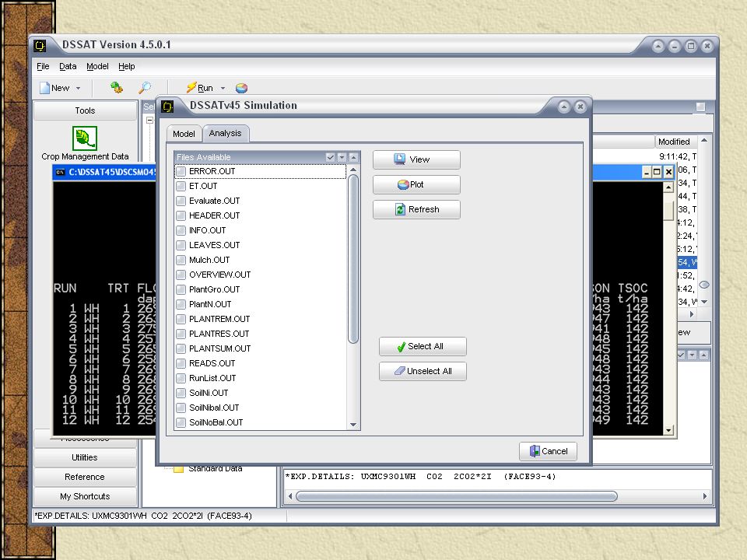
Task: Open the Run button dropdown arrow
Action: click(x=223, y=88)
